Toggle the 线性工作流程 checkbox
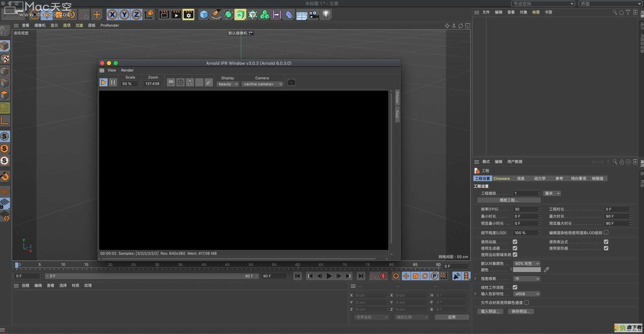 click(515, 287)
